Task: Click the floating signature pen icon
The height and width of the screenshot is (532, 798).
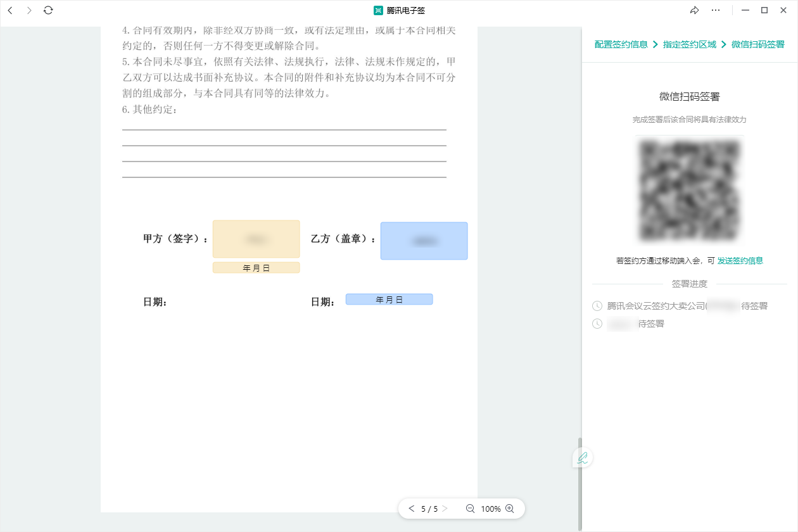Action: [x=583, y=458]
